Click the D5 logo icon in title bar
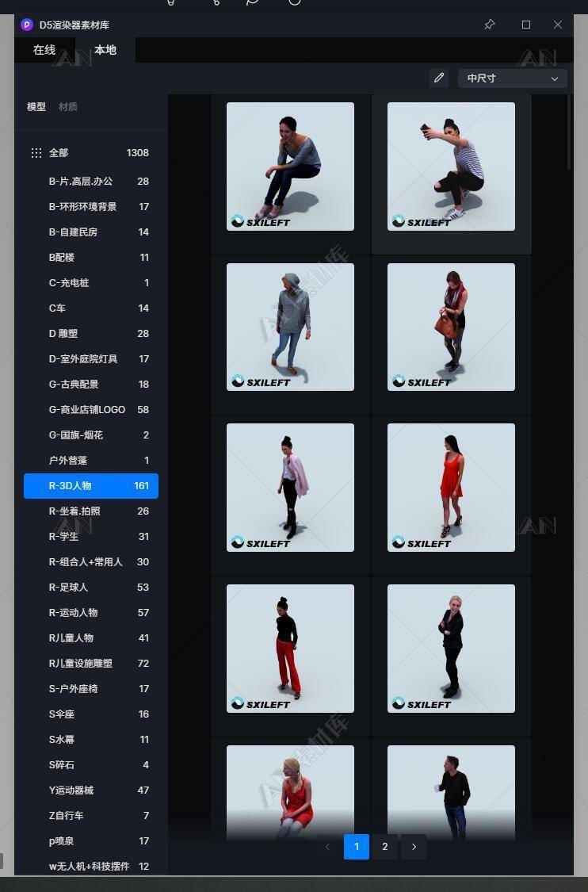 pyautogui.click(x=27, y=25)
